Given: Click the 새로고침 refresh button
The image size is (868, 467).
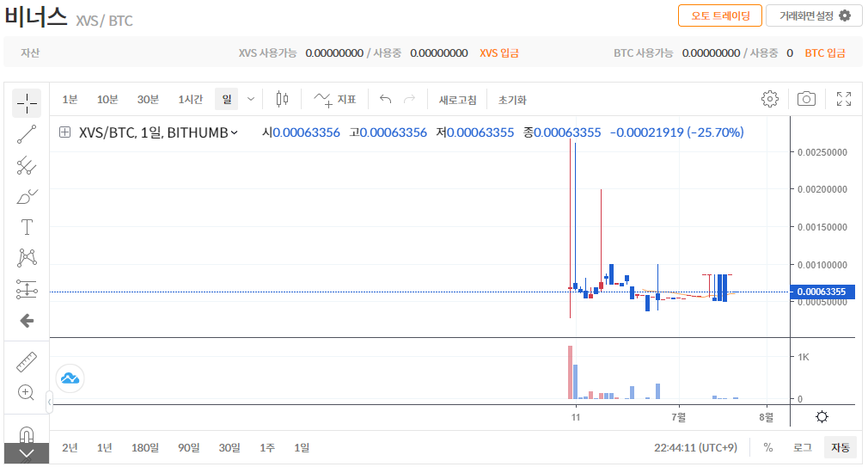Looking at the screenshot, I should click(458, 100).
